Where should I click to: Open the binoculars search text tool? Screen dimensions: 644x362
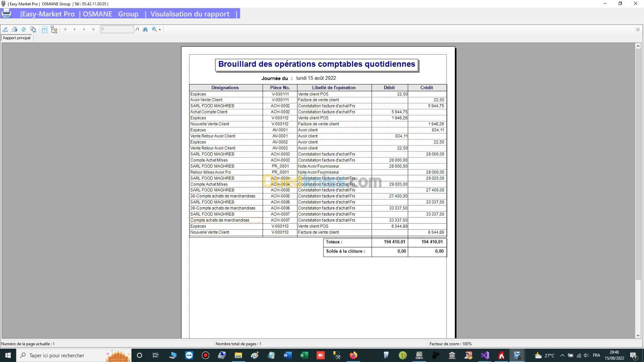(x=145, y=29)
